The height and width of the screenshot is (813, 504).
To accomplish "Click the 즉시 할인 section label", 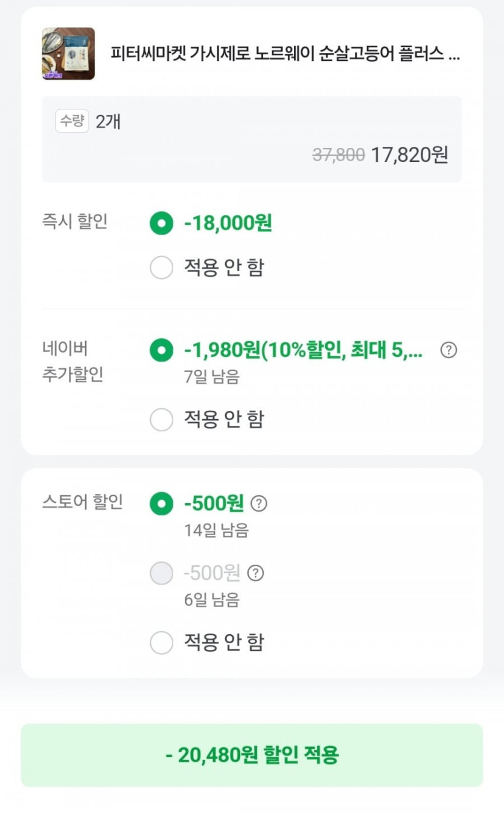I will (75, 222).
